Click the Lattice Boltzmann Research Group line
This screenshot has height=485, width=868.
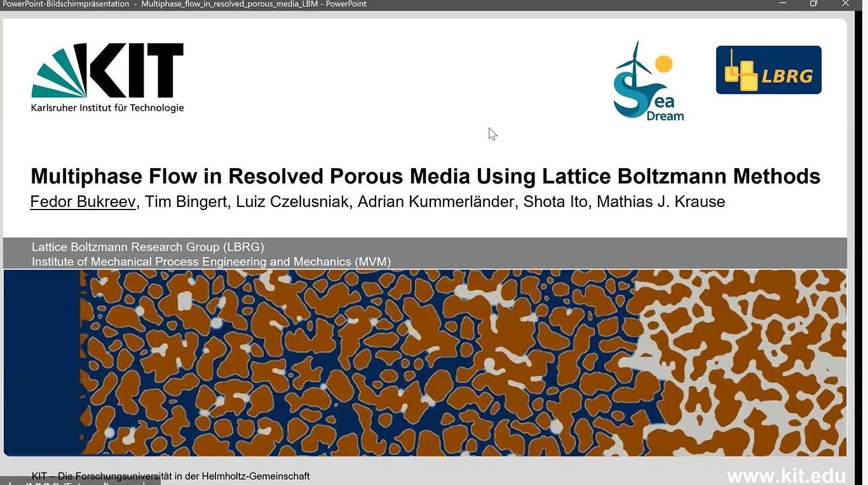click(x=147, y=247)
